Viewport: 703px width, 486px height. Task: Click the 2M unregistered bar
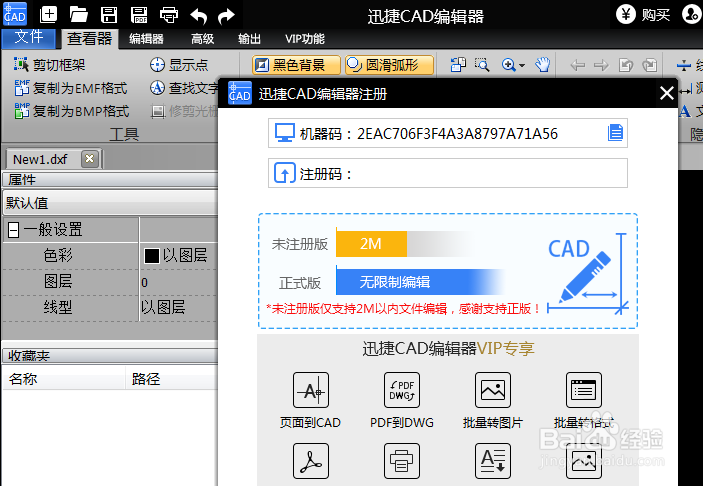point(371,244)
